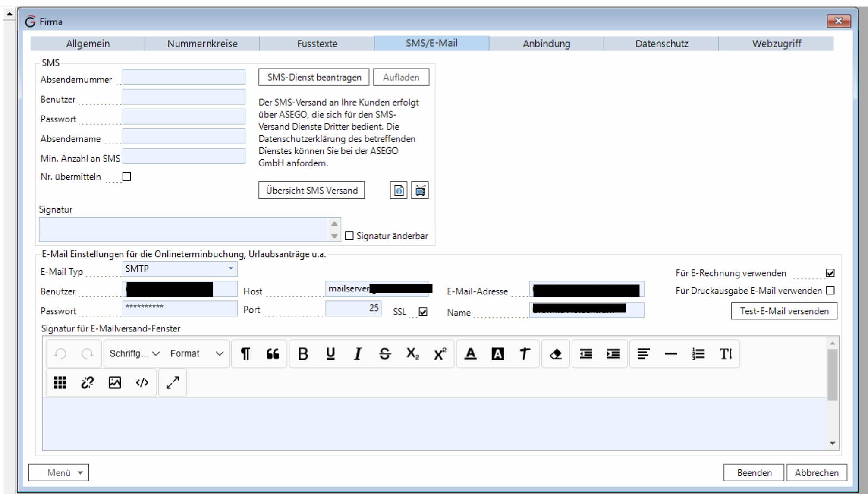This screenshot has width=868, height=494.
Task: Click Übersicht SMS Versand button
Action: click(311, 190)
